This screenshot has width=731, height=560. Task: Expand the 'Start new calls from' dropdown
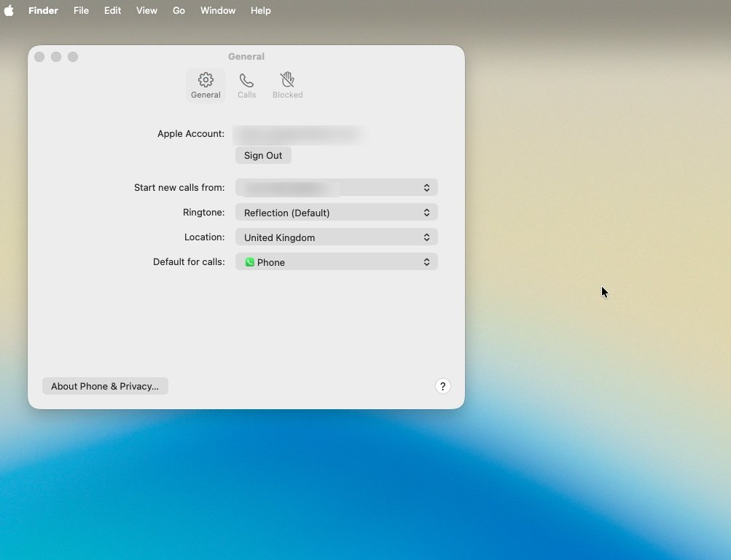coord(336,188)
